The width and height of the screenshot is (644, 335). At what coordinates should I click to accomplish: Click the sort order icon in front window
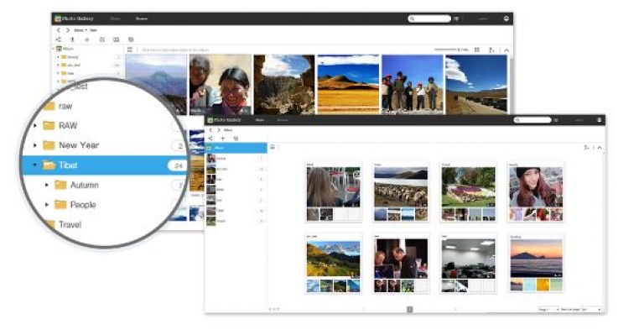tap(586, 147)
